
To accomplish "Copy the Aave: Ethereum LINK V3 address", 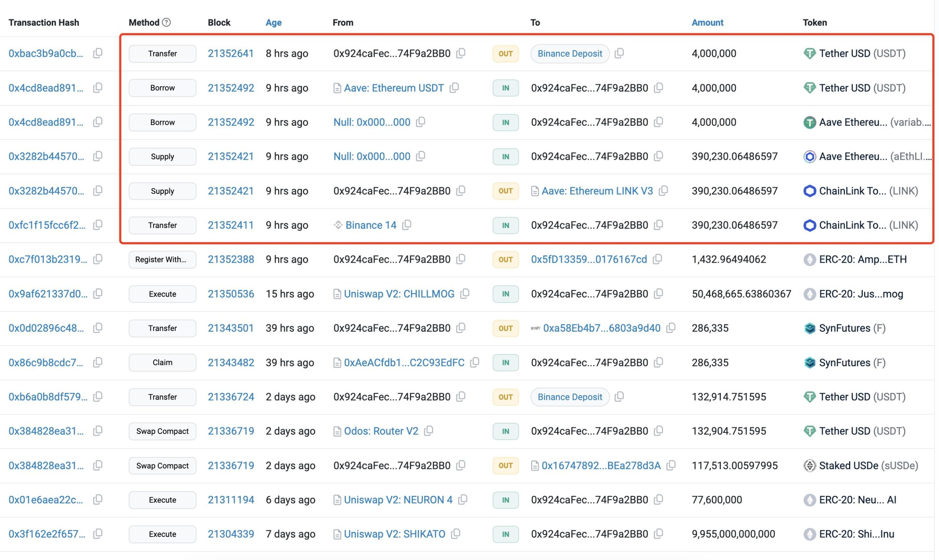I will coord(664,191).
